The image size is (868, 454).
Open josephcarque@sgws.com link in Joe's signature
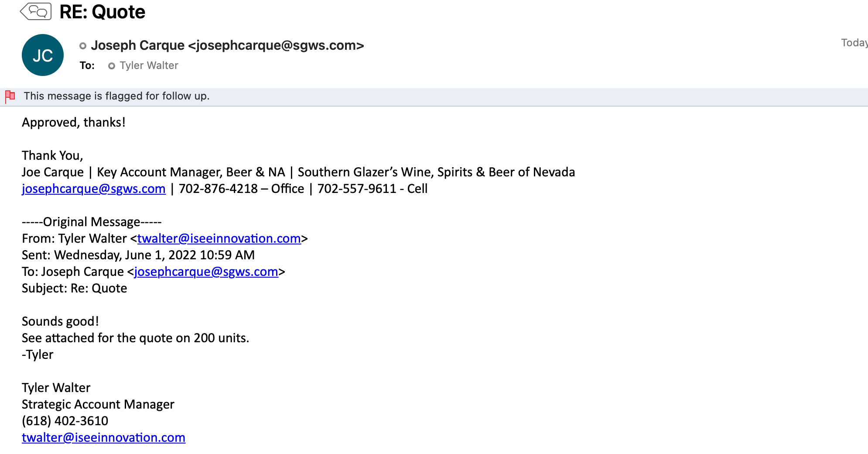94,189
